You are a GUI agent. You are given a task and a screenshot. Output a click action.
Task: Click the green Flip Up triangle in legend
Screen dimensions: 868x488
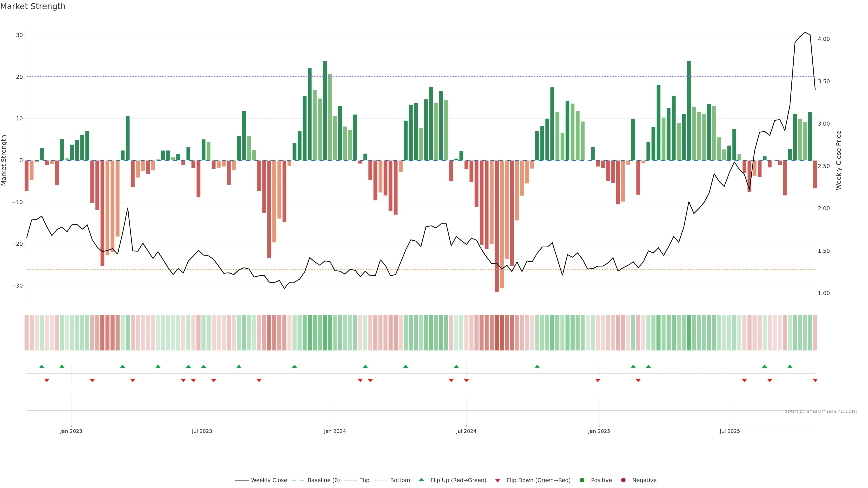(421, 480)
